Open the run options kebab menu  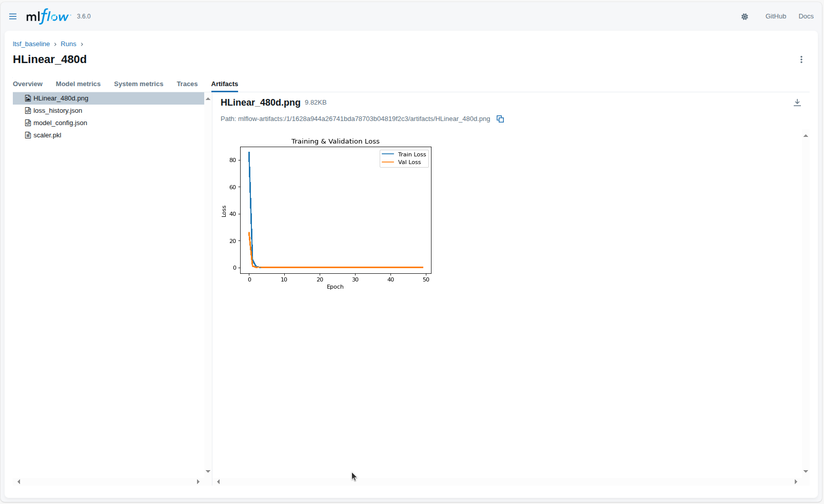click(x=801, y=59)
